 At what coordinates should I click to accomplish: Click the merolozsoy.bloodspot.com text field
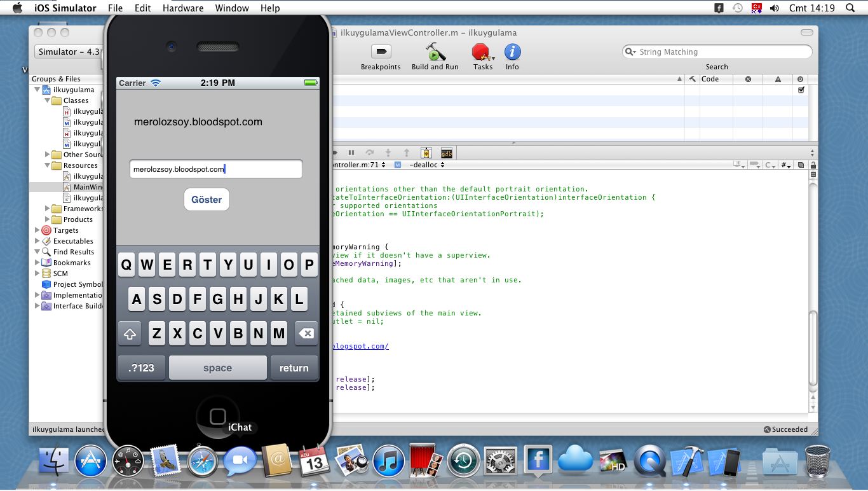tap(216, 169)
